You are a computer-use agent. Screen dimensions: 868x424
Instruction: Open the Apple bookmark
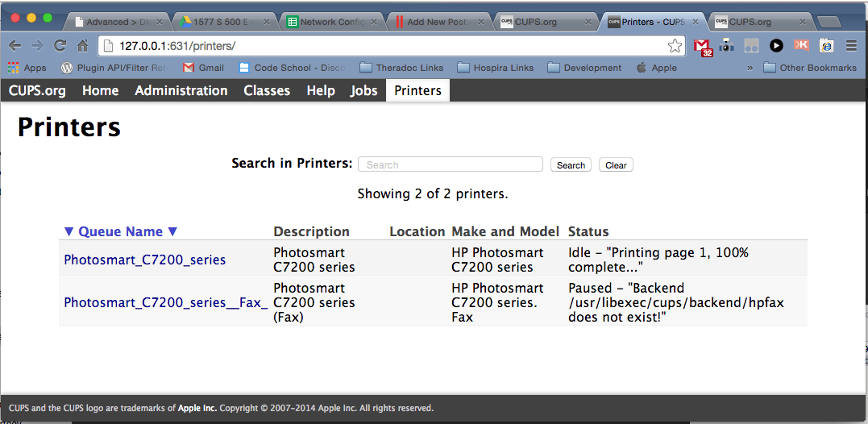pyautogui.click(x=657, y=68)
